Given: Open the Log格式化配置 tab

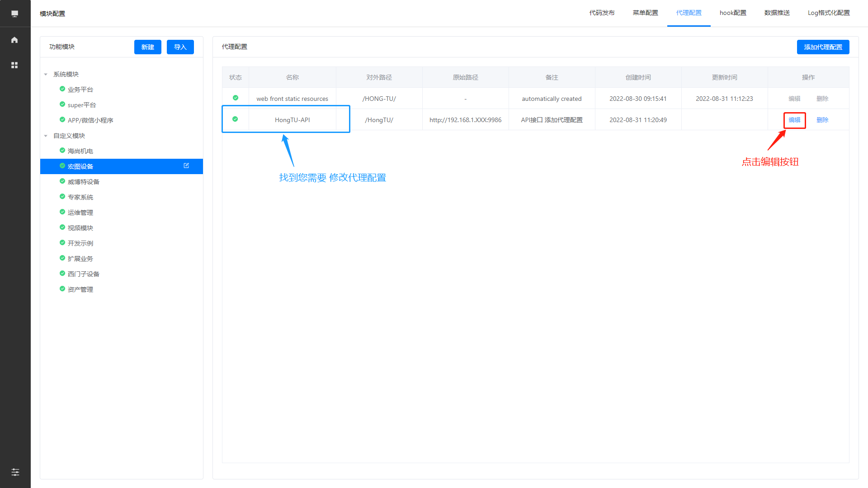Looking at the screenshot, I should [x=829, y=13].
